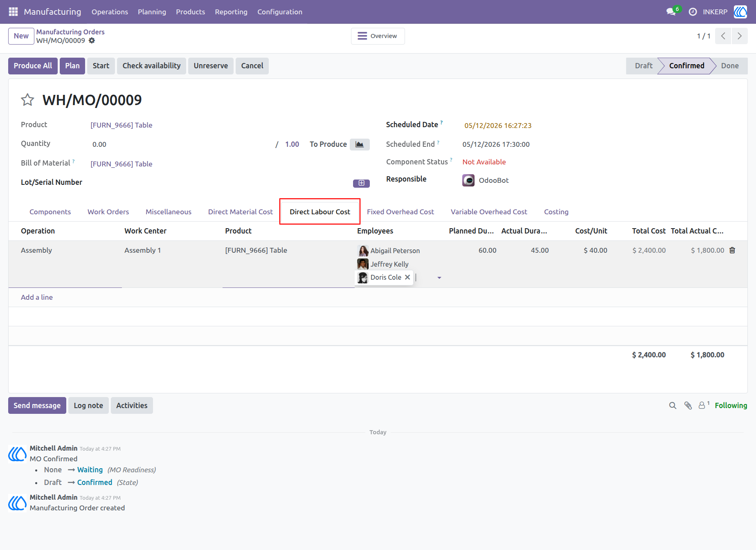Open the Fixed Overhead Cost tab

point(400,212)
